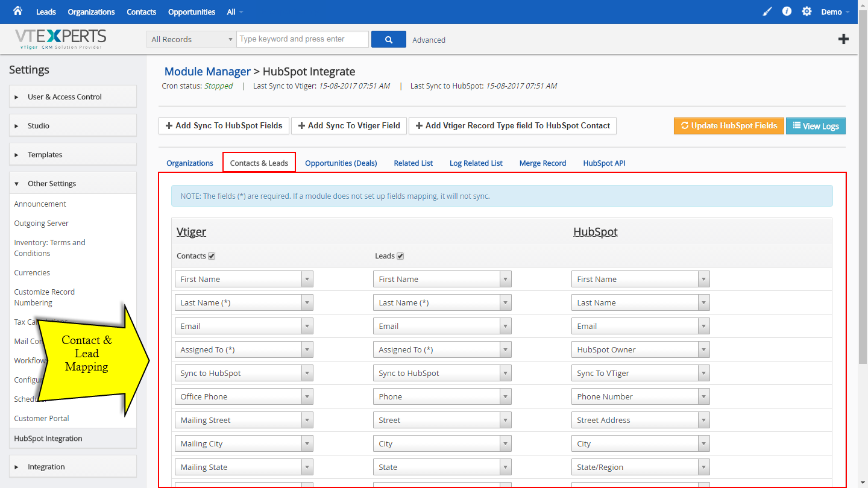Open Leads Last Name (*) dropdown
The height and width of the screenshot is (488, 868).
pyautogui.click(x=442, y=302)
